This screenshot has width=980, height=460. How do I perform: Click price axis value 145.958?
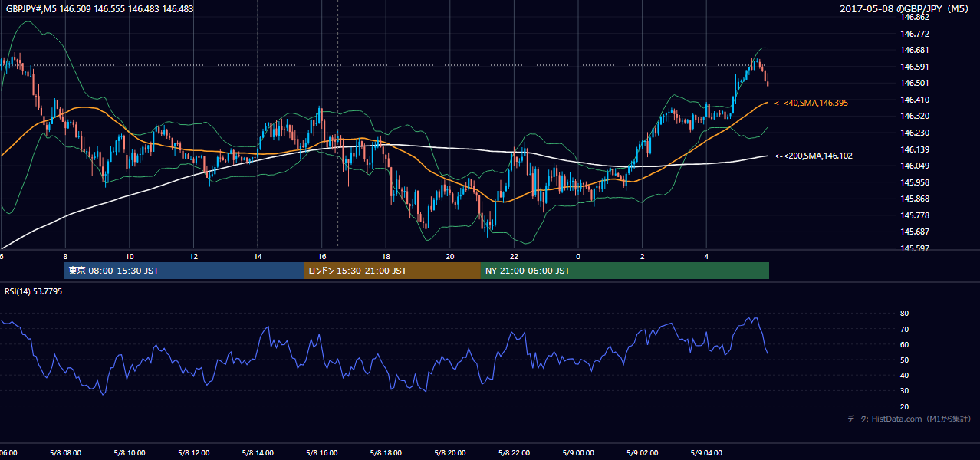click(915, 182)
